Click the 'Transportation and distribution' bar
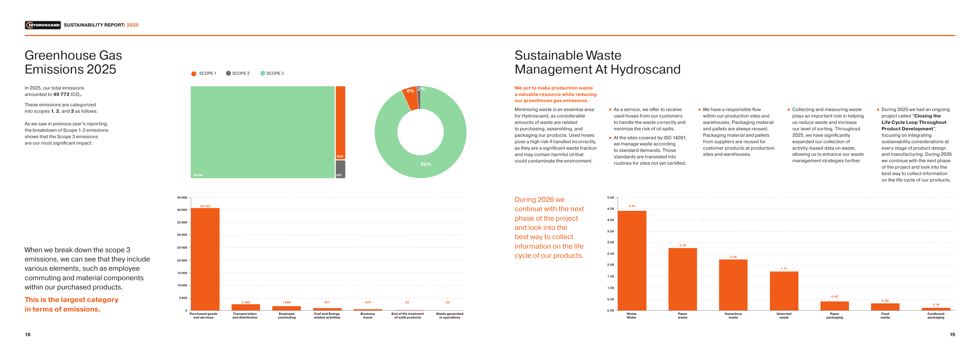The image size is (980, 347). click(x=246, y=307)
